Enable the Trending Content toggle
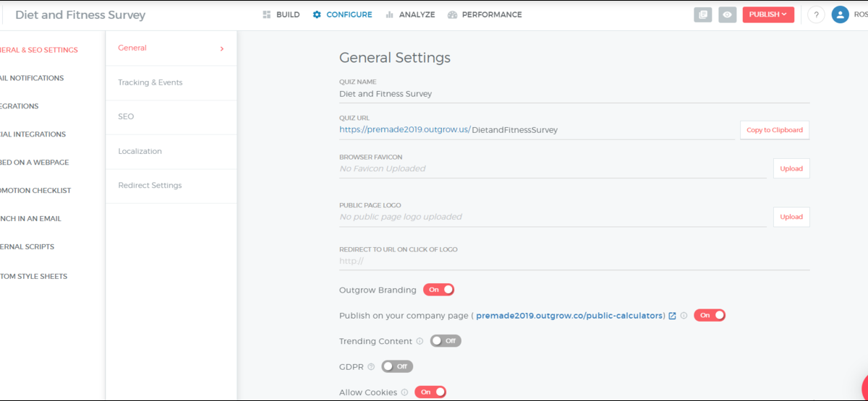The width and height of the screenshot is (868, 401). 446,341
